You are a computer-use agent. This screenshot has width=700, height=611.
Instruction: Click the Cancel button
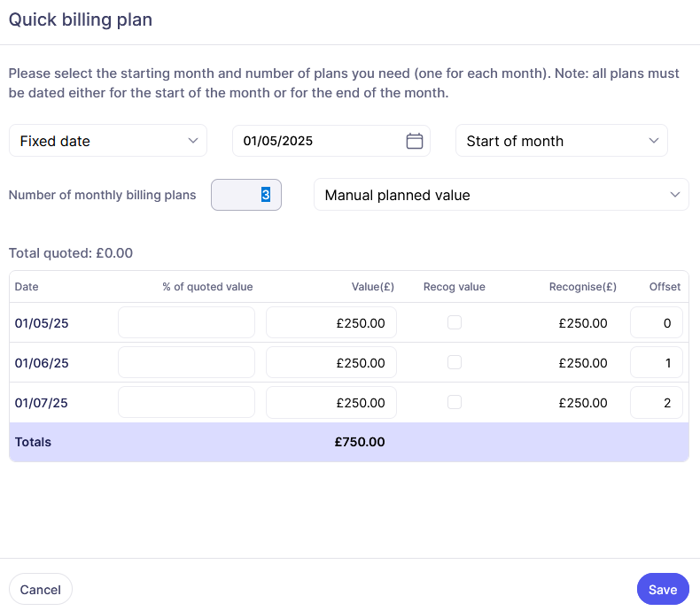click(x=41, y=590)
